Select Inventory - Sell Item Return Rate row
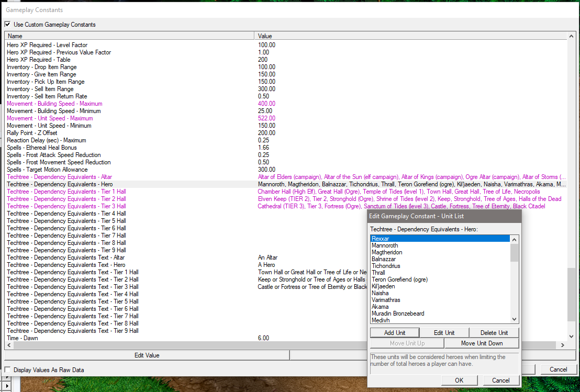Screen dimensions: 580x392 click(x=286, y=96)
